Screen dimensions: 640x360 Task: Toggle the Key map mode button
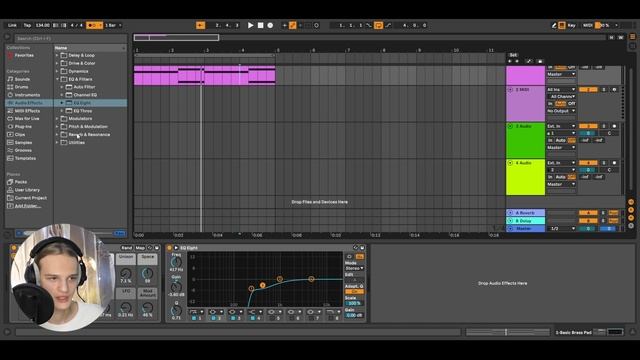click(x=571, y=25)
